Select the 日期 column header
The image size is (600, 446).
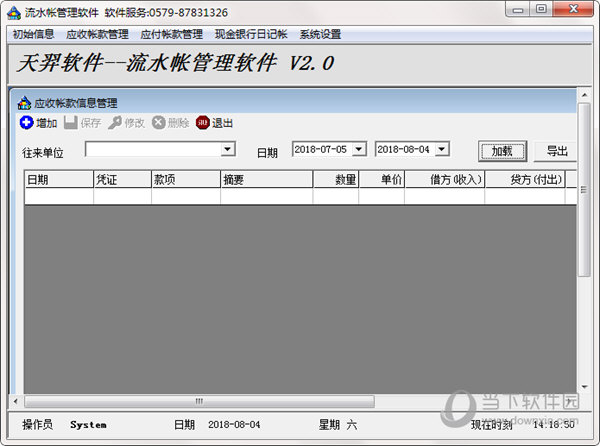coord(59,179)
